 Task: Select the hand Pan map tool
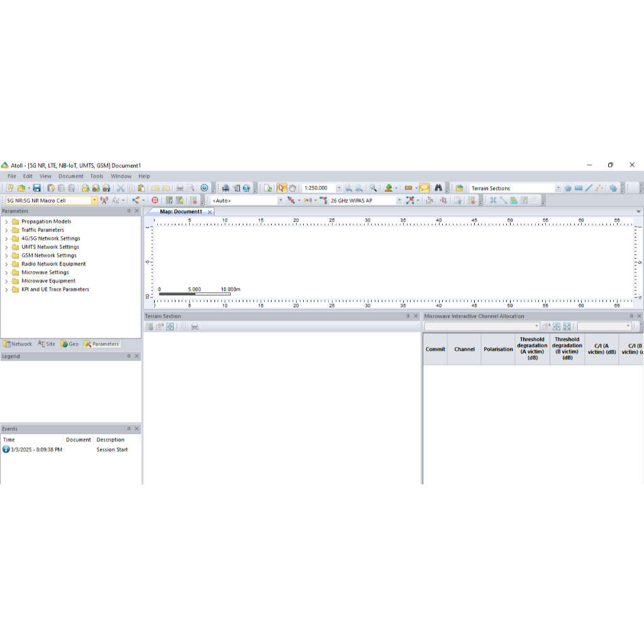pos(292,188)
